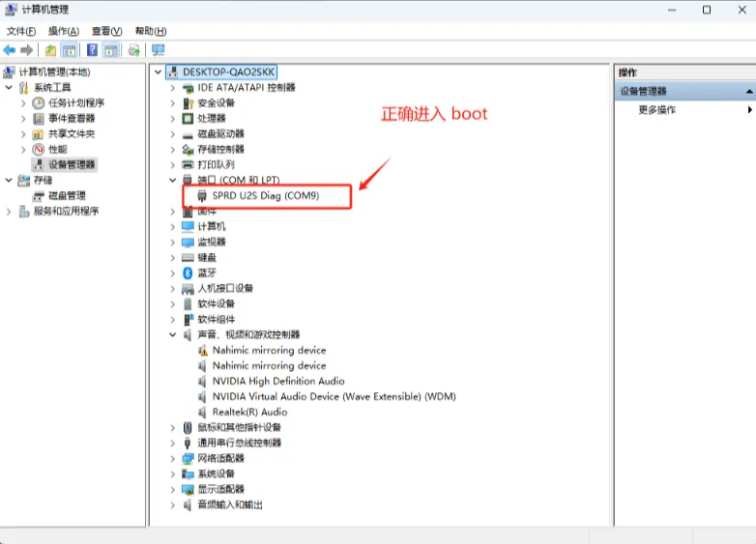This screenshot has height=544, width=756.
Task: Select the 软件设备 category
Action: [x=216, y=304]
